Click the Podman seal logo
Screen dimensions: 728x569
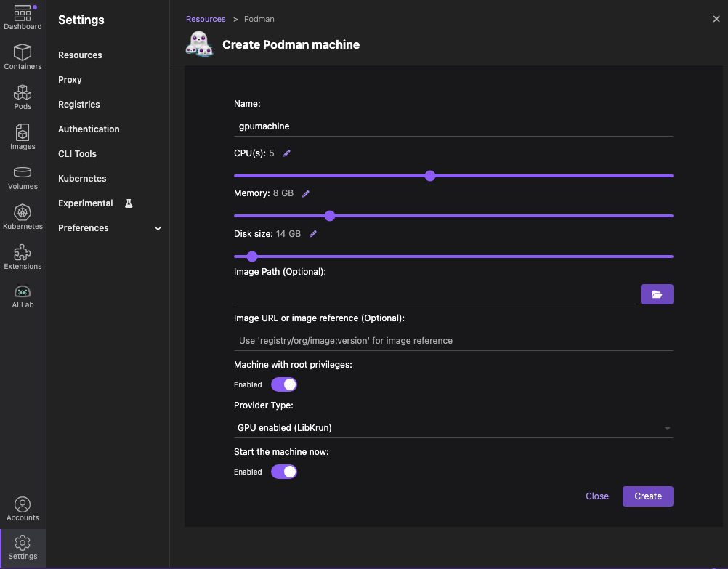coord(199,44)
